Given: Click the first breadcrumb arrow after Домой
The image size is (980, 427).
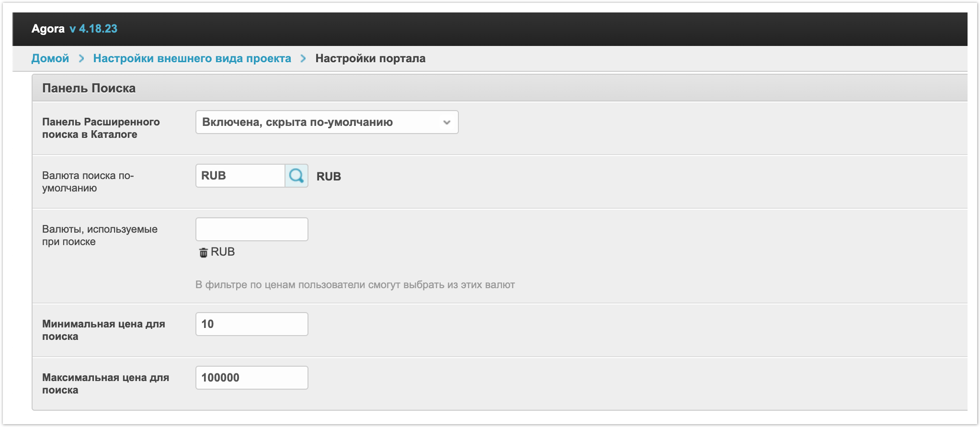Looking at the screenshot, I should pyautogui.click(x=81, y=58).
